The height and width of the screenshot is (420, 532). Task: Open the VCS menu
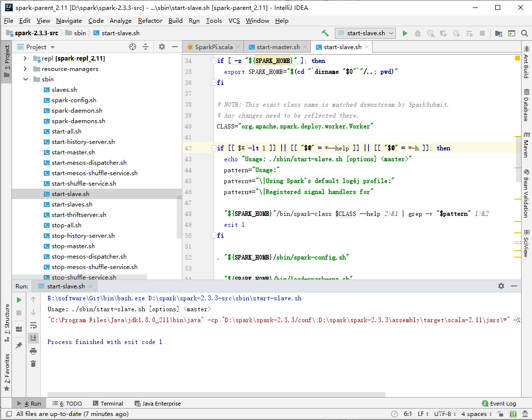[234, 21]
